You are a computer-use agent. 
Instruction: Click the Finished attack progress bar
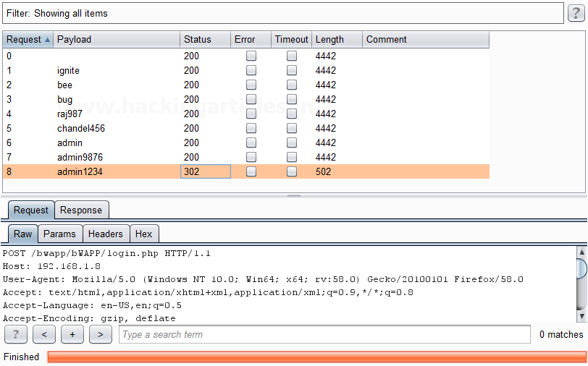[x=317, y=357]
